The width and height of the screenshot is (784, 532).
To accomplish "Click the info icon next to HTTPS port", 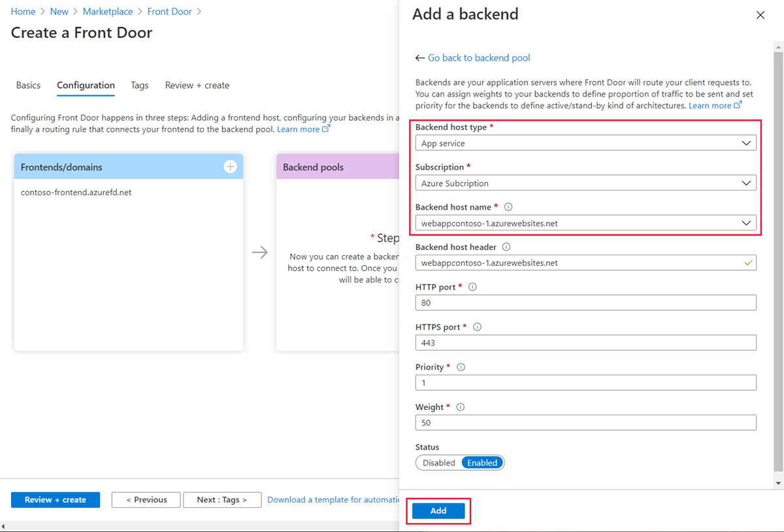I will click(477, 326).
